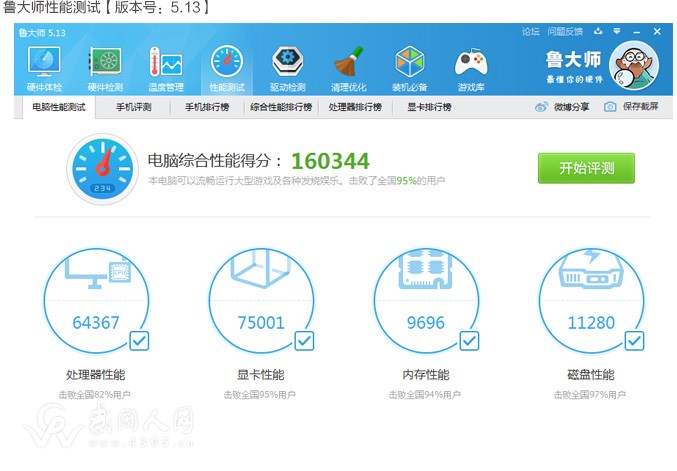
Task: Close the 鲁大师 window
Action: tap(657, 32)
